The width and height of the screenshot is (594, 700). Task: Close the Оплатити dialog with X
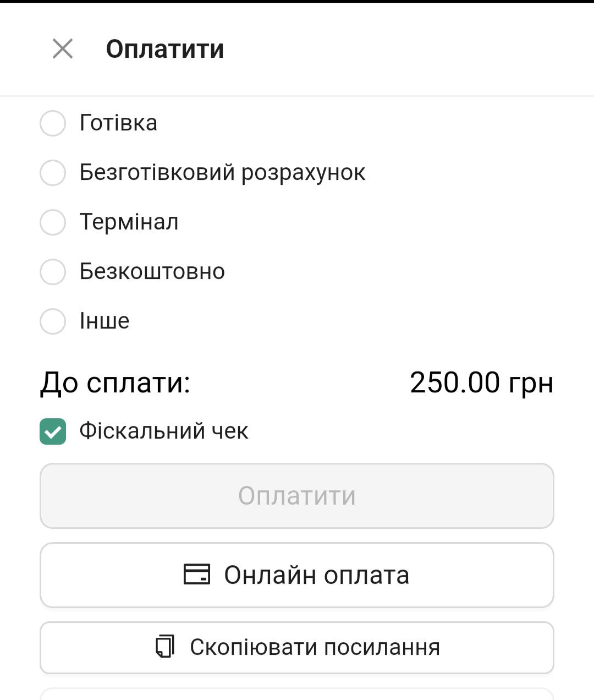pyautogui.click(x=63, y=48)
